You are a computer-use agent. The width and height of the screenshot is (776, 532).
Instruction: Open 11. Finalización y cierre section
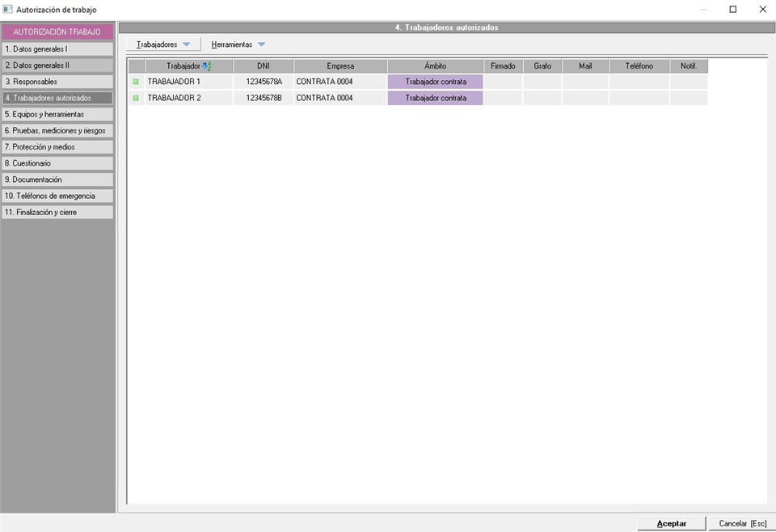pyautogui.click(x=57, y=212)
